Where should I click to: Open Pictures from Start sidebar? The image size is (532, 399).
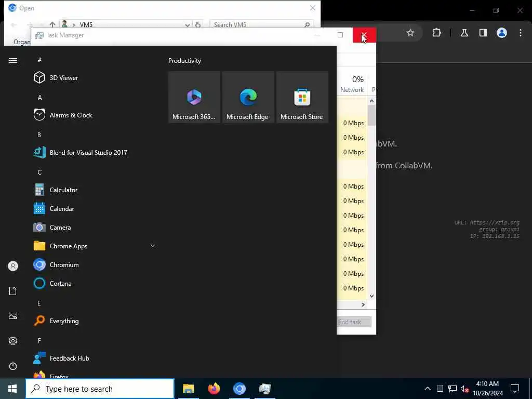click(x=13, y=316)
